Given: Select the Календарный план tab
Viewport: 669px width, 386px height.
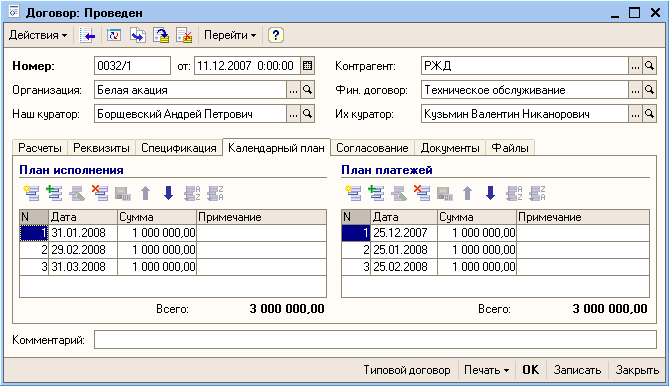Looking at the screenshot, I should [x=276, y=148].
